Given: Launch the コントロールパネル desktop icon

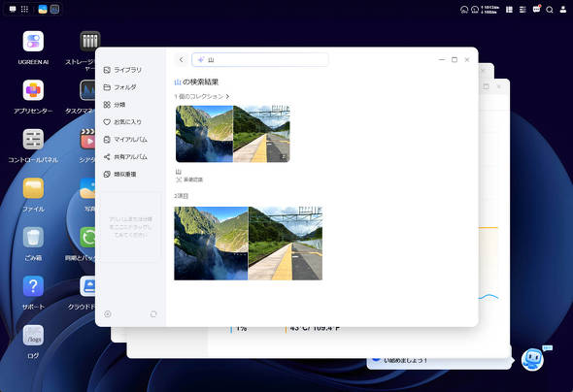Looking at the screenshot, I should tap(33, 139).
